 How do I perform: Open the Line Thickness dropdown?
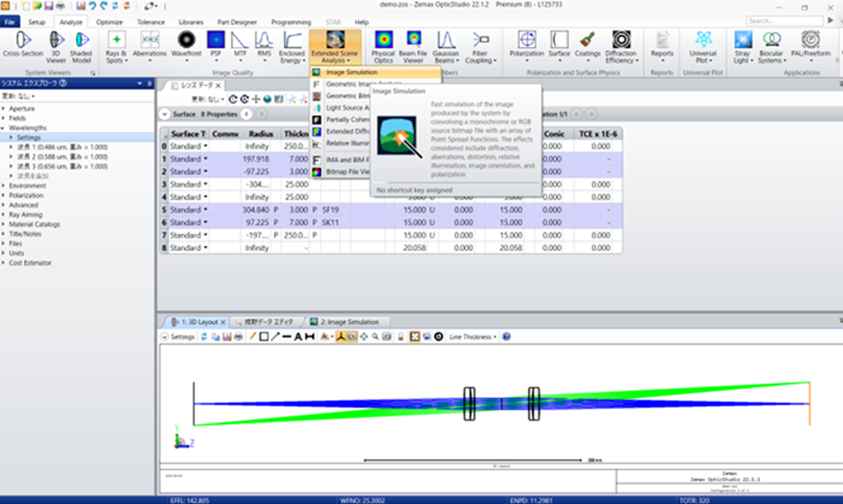pos(472,336)
